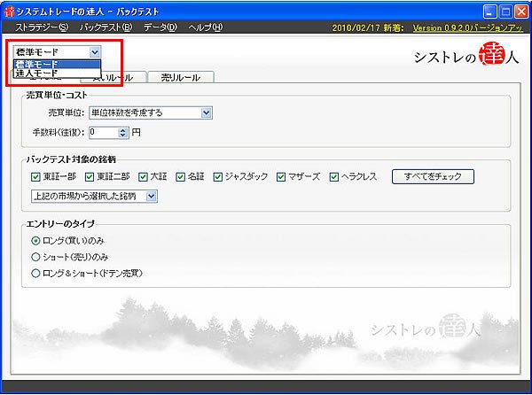Click the app icon in the title bar
The image size is (532, 395).
[10, 11]
